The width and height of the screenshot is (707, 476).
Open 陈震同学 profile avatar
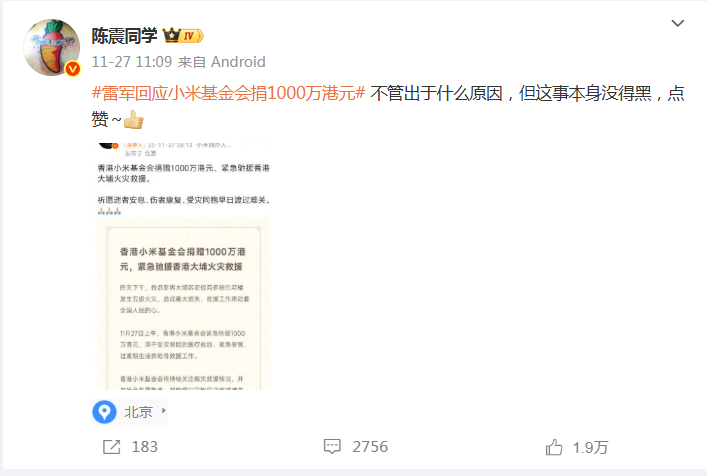(51, 47)
